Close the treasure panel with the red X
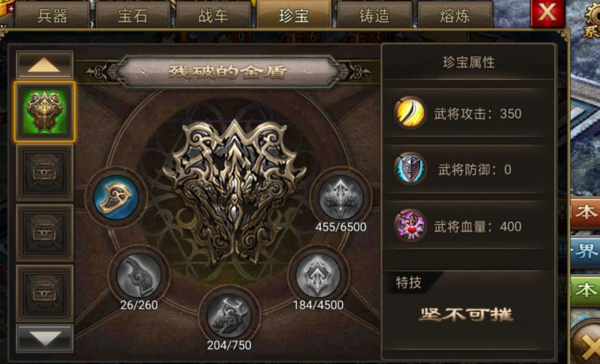 click(547, 14)
